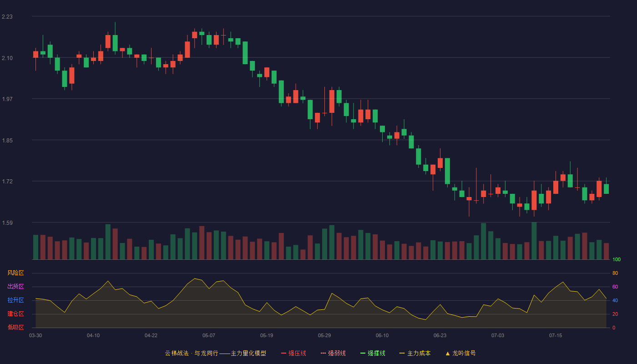Image resolution: width=637 pixels, height=364 pixels.
Task: Click the 07-15 date axis label
Action: click(x=556, y=335)
